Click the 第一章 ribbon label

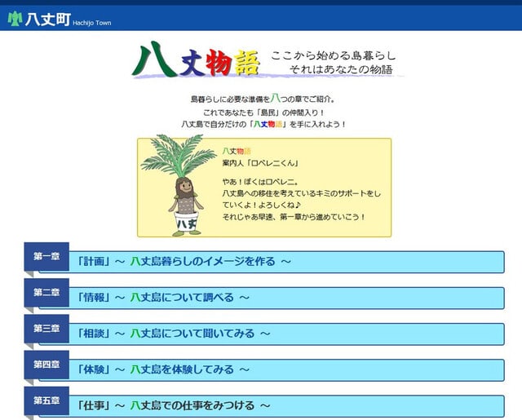click(x=46, y=256)
